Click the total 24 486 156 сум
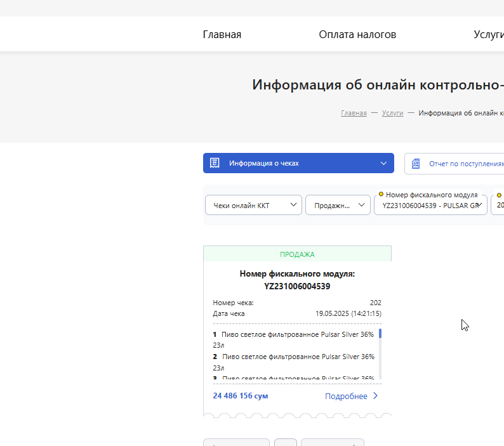 (241, 395)
